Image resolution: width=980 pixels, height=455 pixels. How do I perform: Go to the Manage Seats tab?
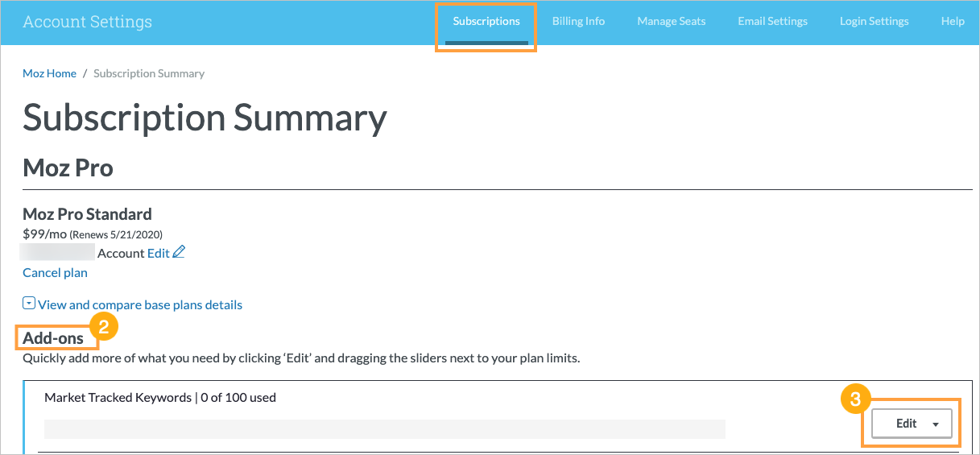(x=671, y=22)
